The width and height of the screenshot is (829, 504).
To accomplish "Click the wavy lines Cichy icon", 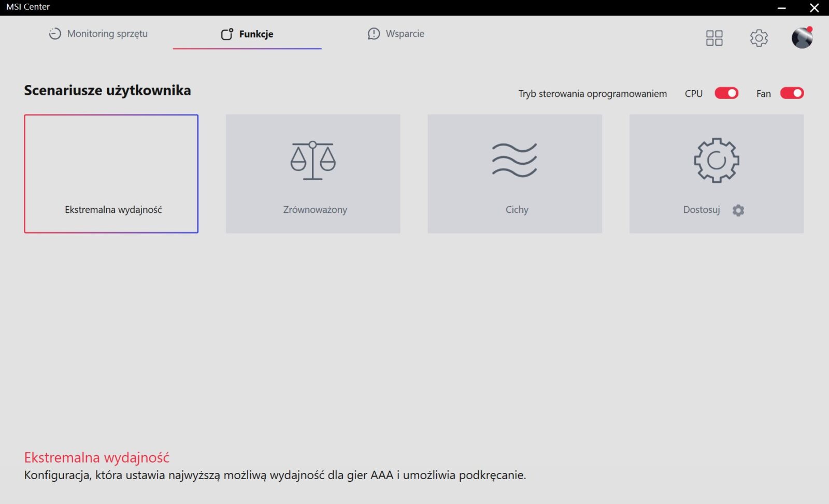I will click(514, 161).
